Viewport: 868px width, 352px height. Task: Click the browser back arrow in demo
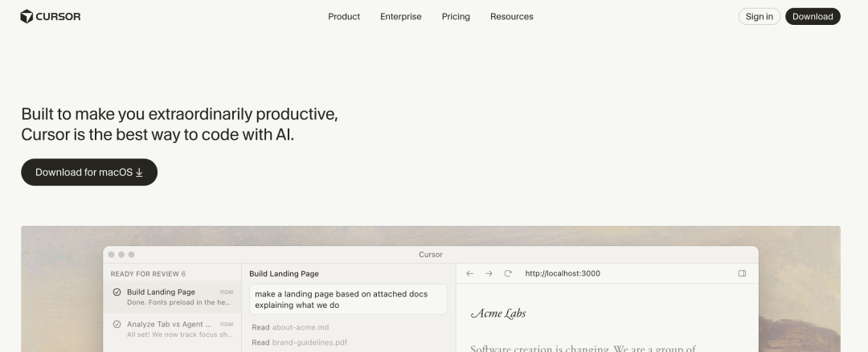(469, 273)
